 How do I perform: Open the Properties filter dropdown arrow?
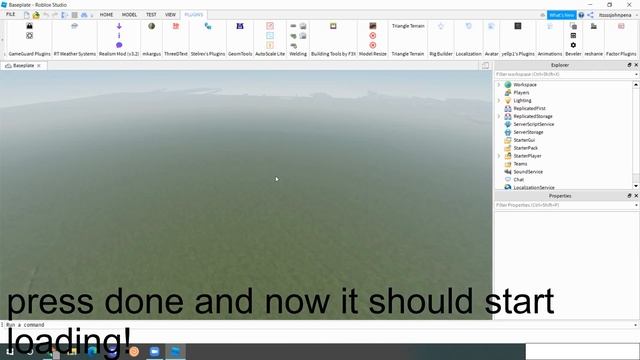(636, 205)
